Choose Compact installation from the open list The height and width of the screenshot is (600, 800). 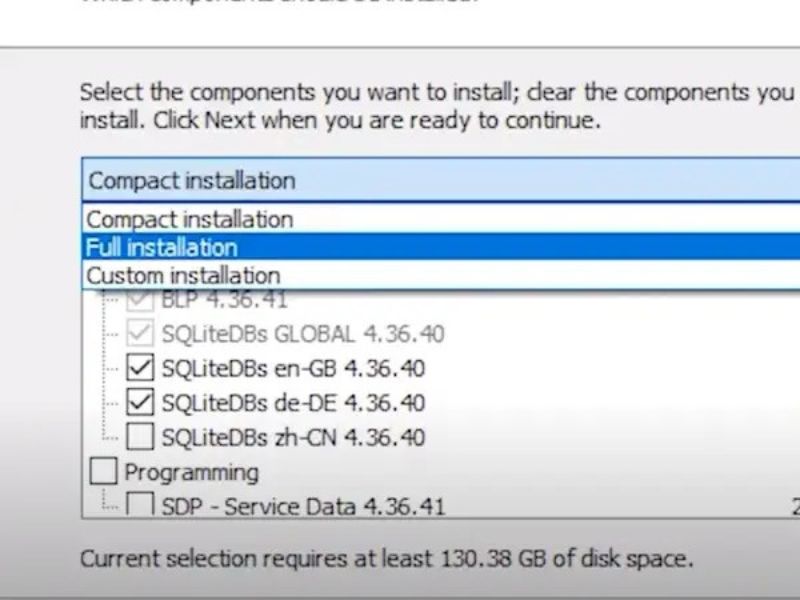point(190,219)
